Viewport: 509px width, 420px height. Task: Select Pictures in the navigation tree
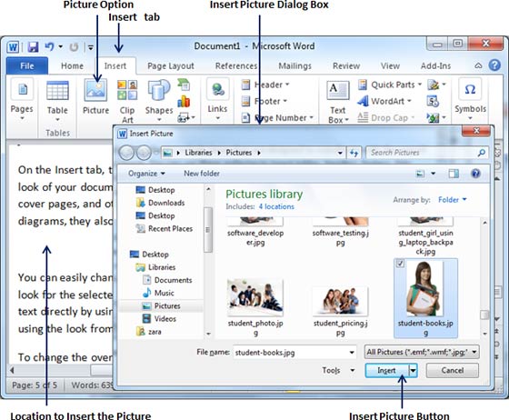click(162, 305)
